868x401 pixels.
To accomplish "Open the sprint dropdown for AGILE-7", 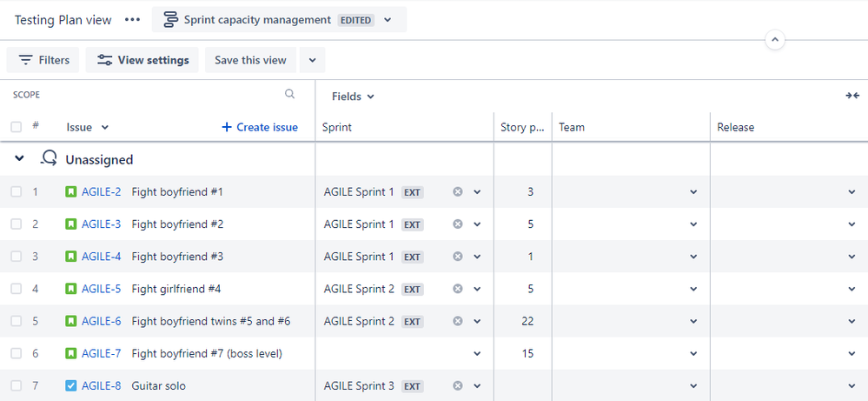I will click(x=476, y=353).
